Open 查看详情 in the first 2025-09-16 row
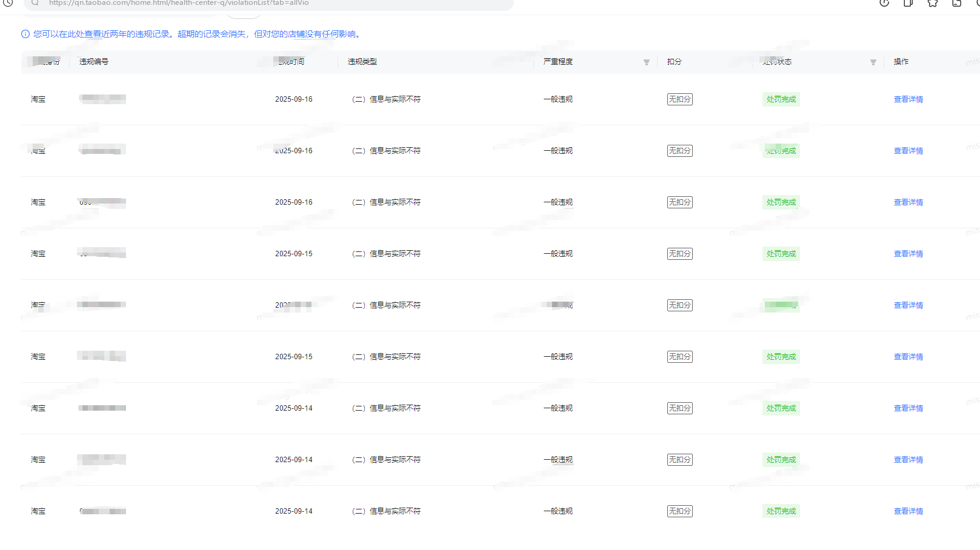 click(908, 99)
